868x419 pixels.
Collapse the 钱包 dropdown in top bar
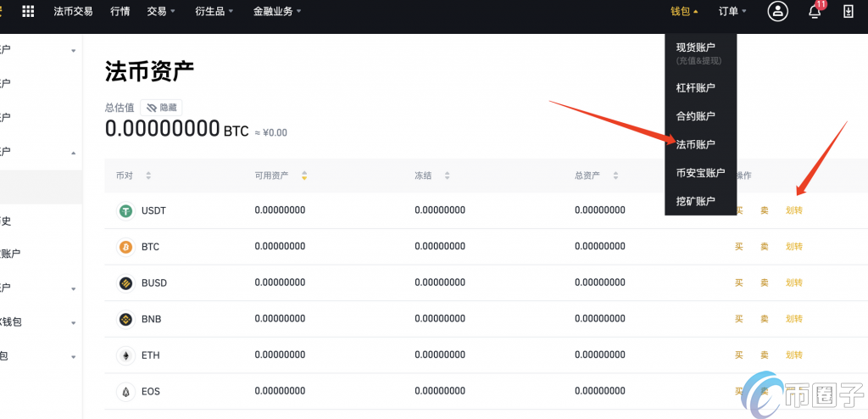tap(684, 11)
